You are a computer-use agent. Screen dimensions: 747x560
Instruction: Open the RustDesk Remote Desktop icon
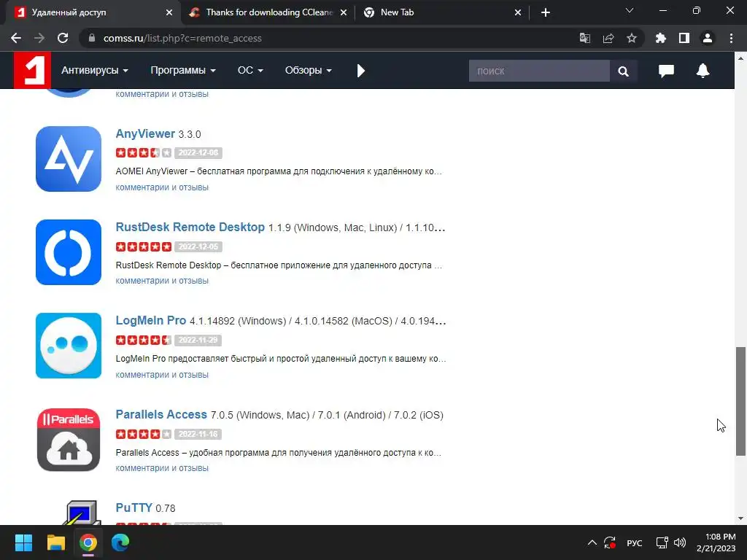click(x=69, y=252)
